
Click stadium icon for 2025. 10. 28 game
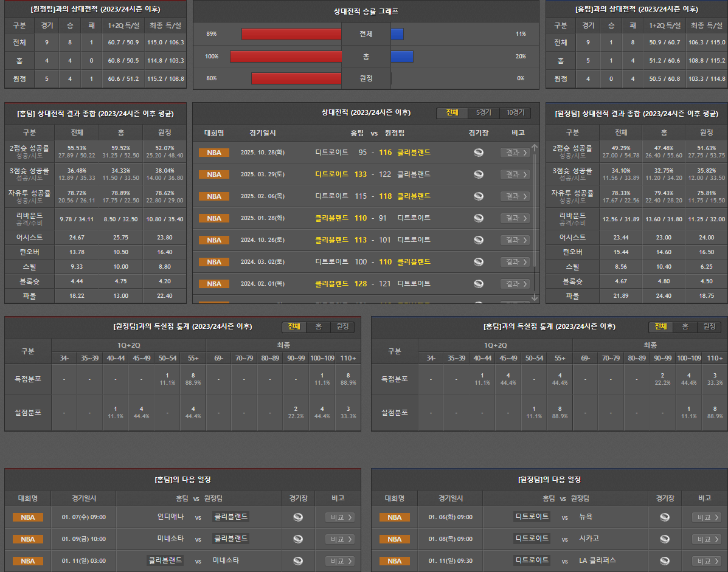479,153
